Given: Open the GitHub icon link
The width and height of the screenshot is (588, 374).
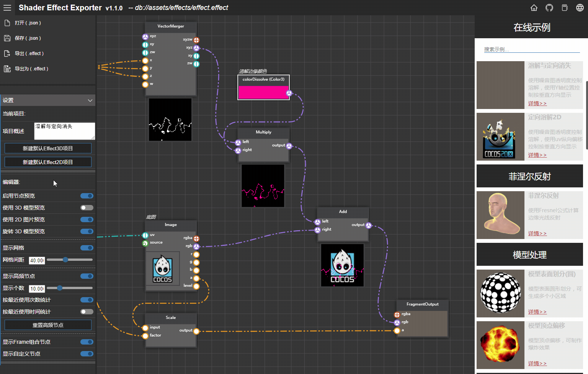Looking at the screenshot, I should [549, 8].
